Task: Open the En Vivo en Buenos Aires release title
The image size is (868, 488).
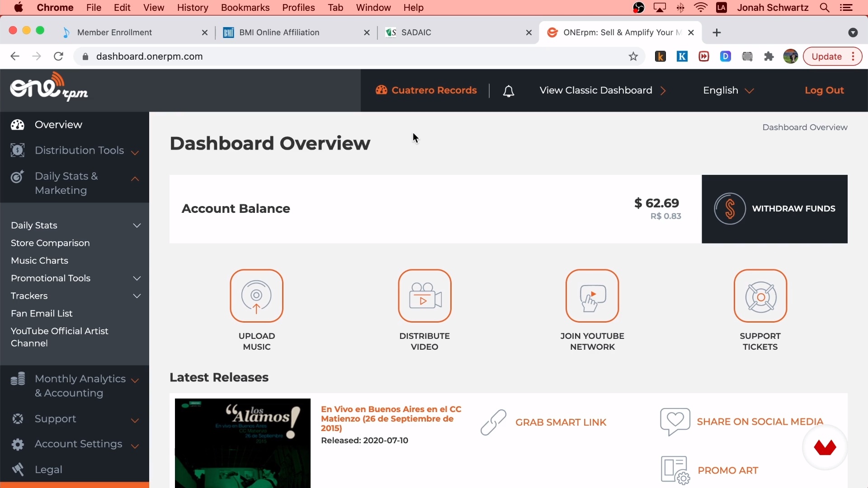Action: coord(391,419)
